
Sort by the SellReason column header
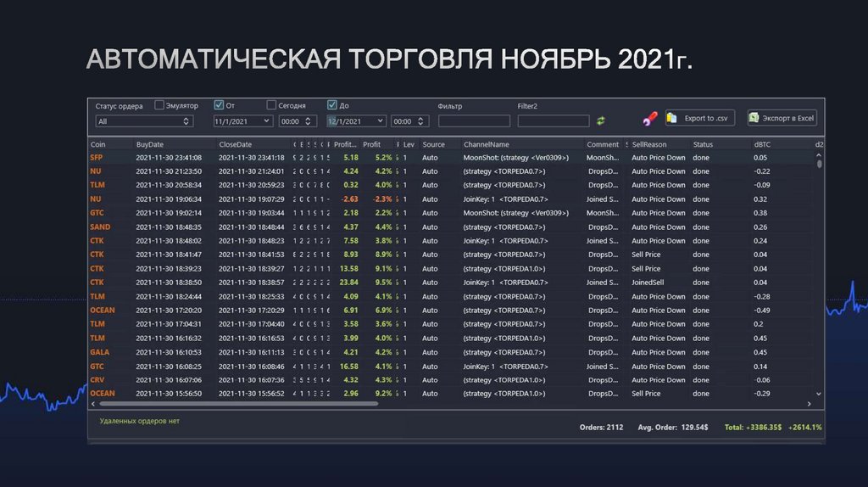(649, 144)
